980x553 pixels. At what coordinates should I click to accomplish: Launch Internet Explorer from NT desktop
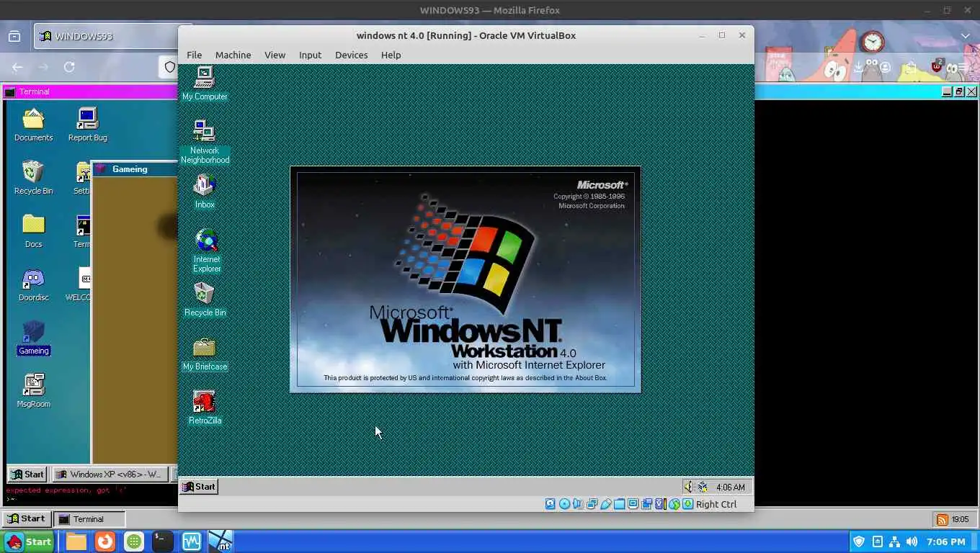tap(206, 251)
